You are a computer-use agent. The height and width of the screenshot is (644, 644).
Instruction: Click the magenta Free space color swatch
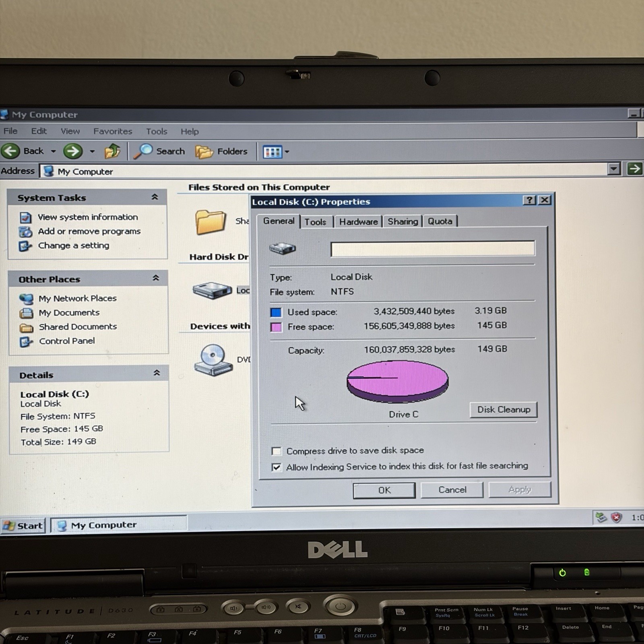276,327
